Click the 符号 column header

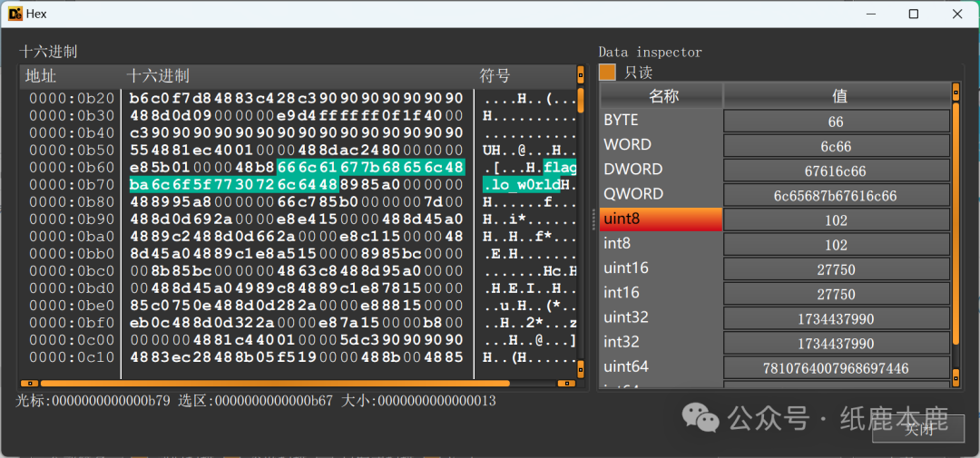tap(495, 76)
